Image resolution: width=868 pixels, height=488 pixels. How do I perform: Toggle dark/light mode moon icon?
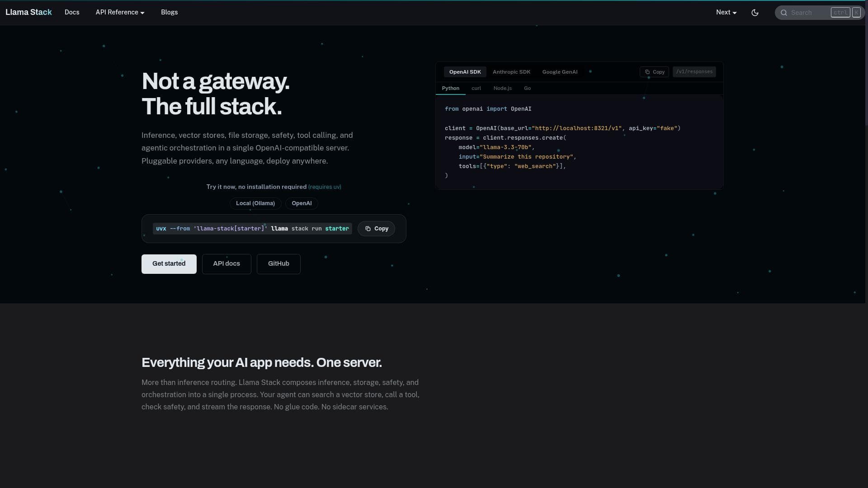coord(755,13)
